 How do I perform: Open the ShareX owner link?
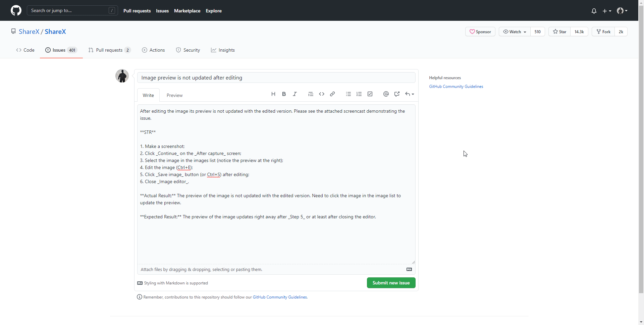(29, 32)
